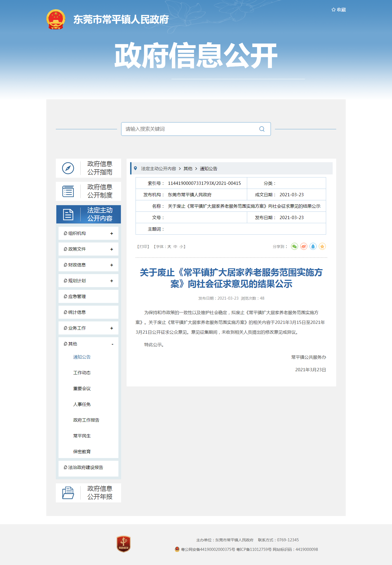Open the 统计信息 menu item
This screenshot has height=565, width=392.
88,312
